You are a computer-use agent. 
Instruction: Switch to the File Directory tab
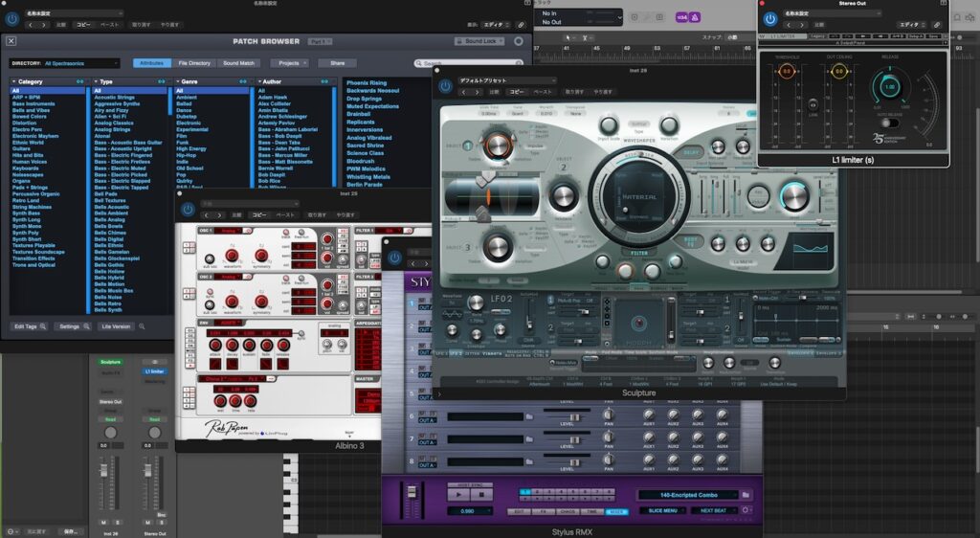(194, 63)
